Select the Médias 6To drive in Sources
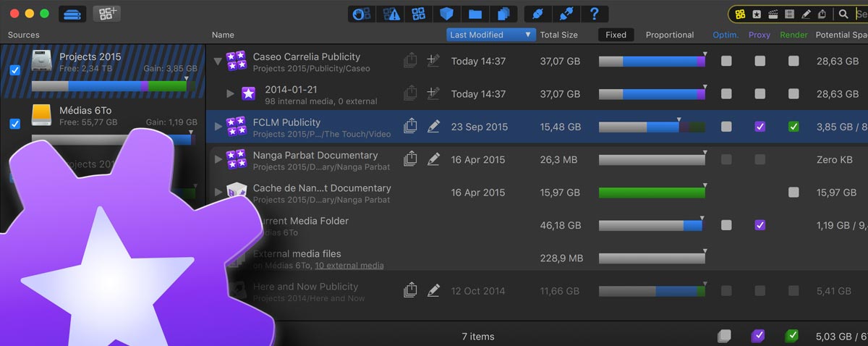Screen dimensions: 868x346 coord(102,123)
